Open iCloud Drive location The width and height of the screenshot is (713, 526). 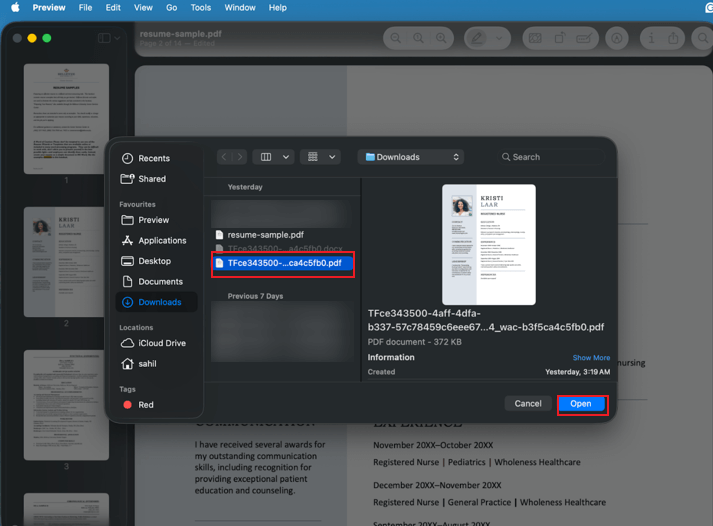click(155, 343)
